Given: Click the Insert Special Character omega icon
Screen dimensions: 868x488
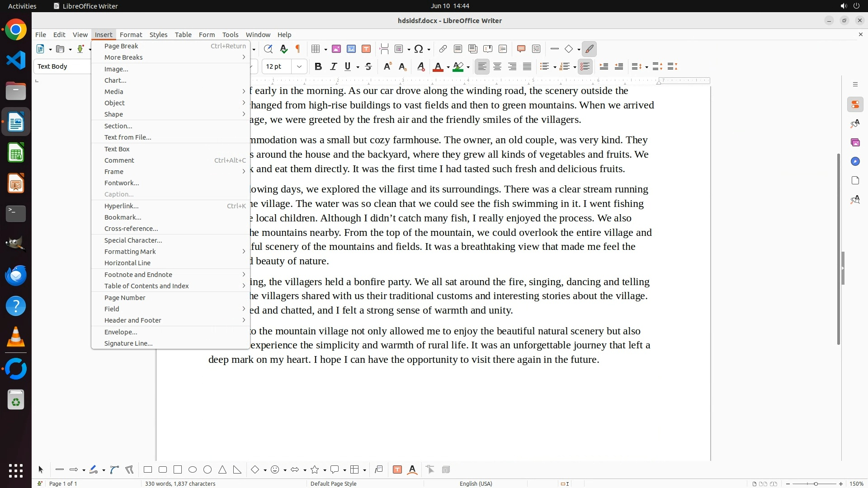Looking at the screenshot, I should [x=419, y=49].
